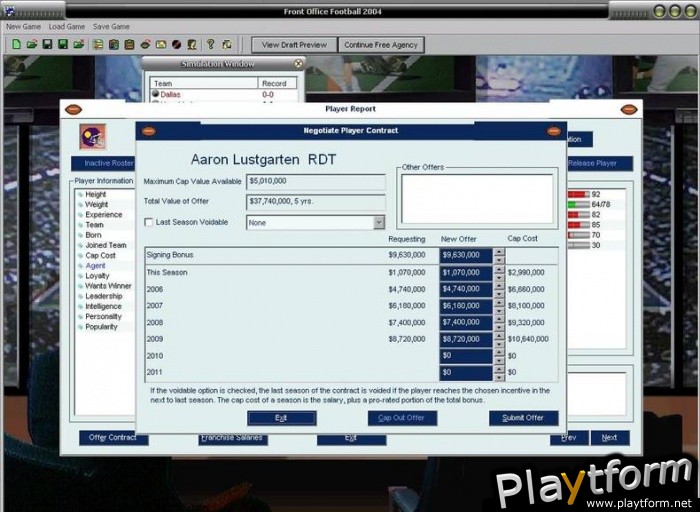Click the person portrait toolbar icon
The image size is (700, 512).
192,44
